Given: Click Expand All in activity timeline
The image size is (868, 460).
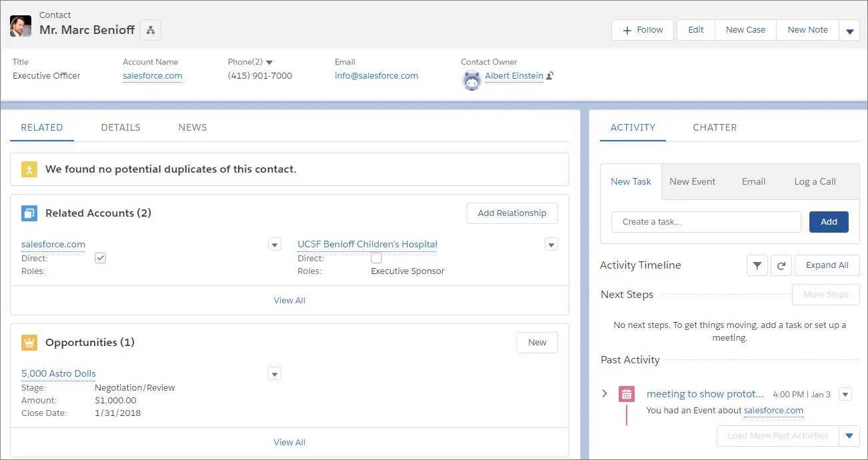Looking at the screenshot, I should coord(827,265).
